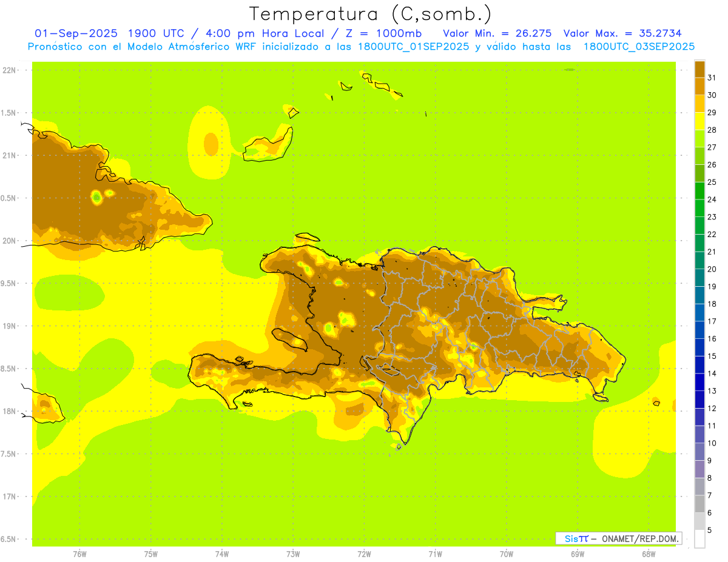Click the '17N' latitude label
Image resolution: width=728 pixels, height=562 pixels.
pyautogui.click(x=9, y=497)
